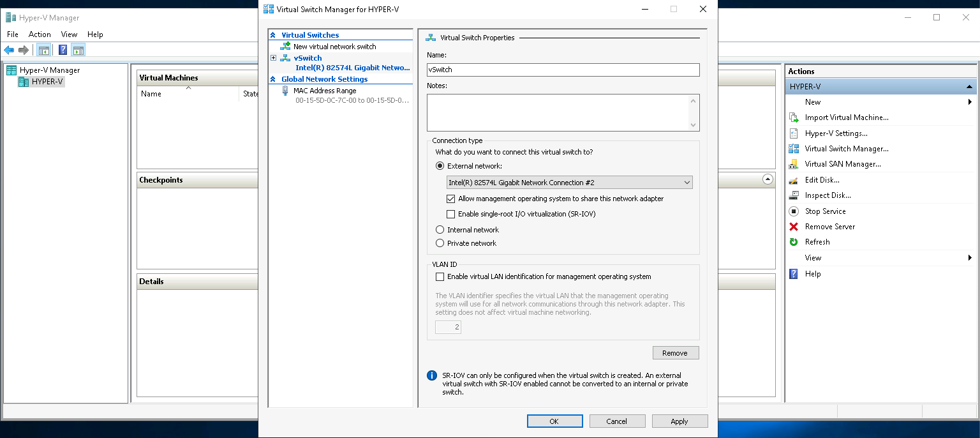Image resolution: width=980 pixels, height=438 pixels.
Task: Click the Edit Disk icon
Action: tap(794, 180)
